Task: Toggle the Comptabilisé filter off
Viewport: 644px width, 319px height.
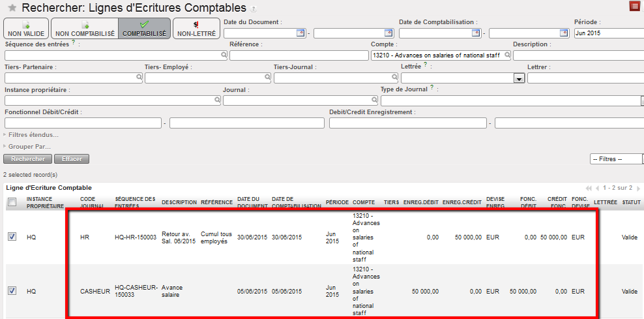Action: pyautogui.click(x=144, y=29)
